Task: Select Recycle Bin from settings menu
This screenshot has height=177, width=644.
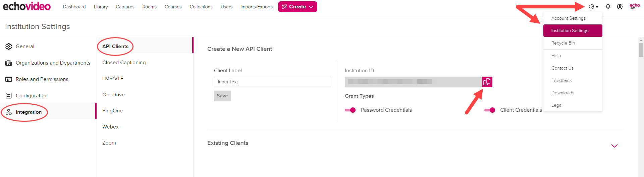Action: (x=563, y=43)
